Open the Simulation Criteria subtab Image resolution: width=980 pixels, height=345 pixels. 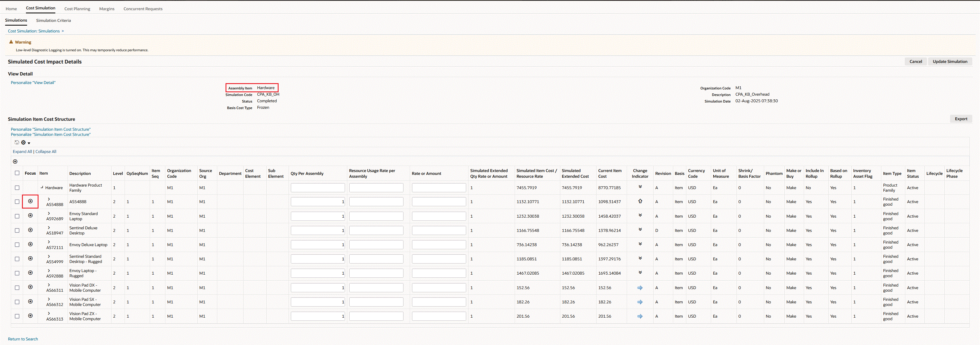[x=53, y=21]
